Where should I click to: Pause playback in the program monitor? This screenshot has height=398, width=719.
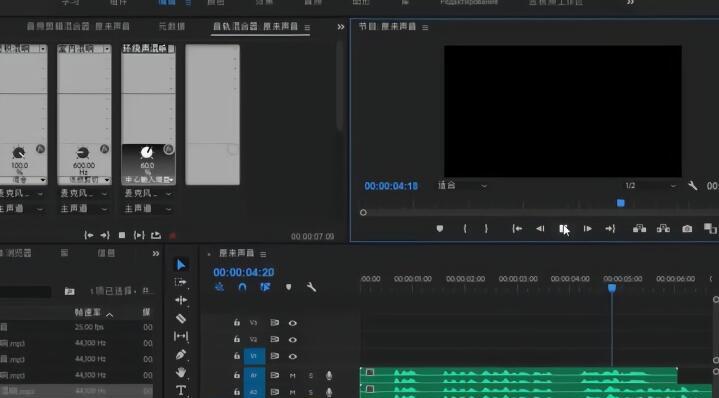(564, 228)
